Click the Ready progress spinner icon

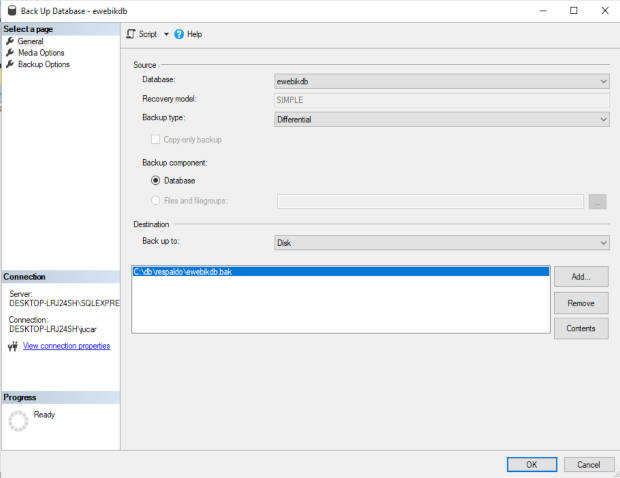(18, 421)
